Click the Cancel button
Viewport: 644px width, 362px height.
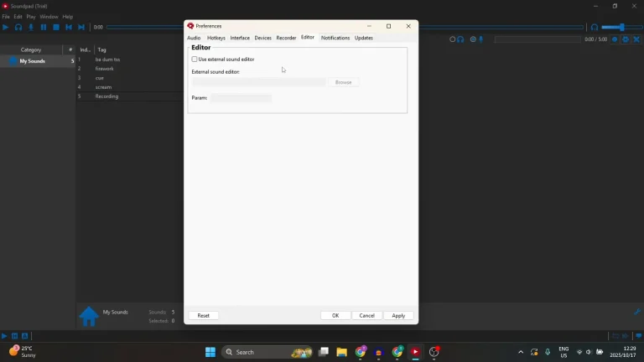coord(366,316)
